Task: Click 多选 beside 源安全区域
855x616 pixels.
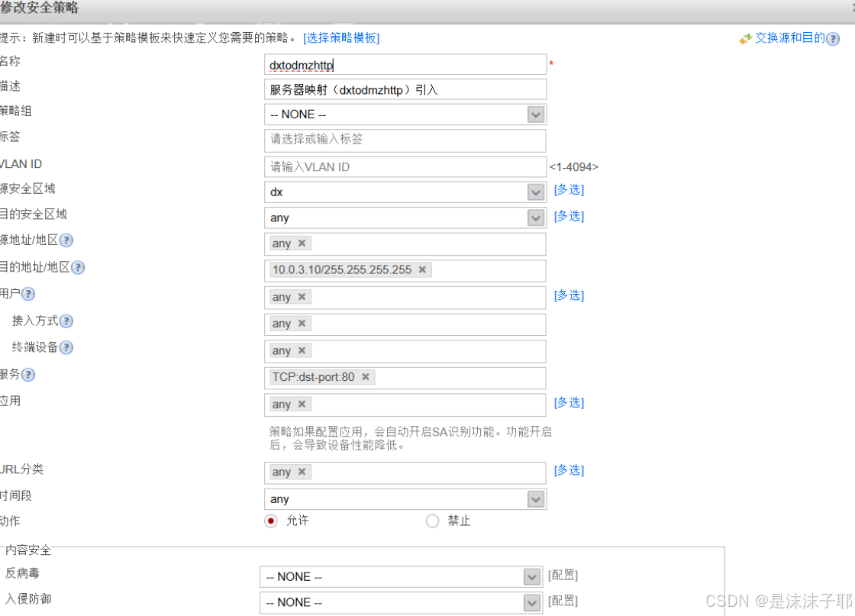Action: click(x=569, y=190)
